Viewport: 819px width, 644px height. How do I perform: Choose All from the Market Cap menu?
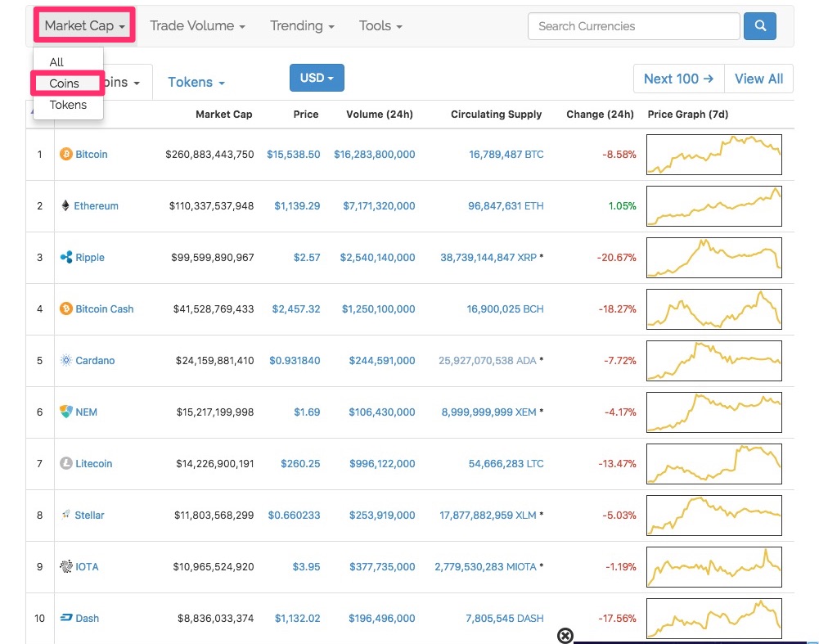[56, 62]
